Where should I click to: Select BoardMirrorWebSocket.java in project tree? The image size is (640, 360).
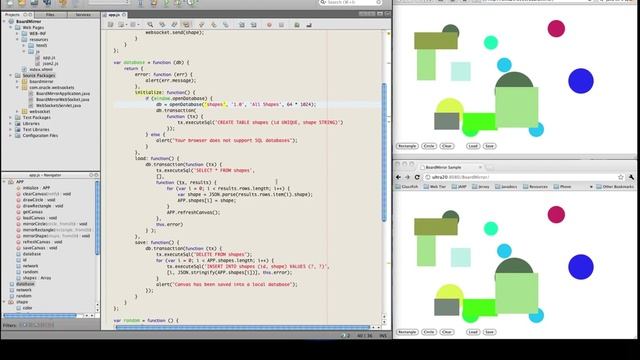(x=62, y=100)
